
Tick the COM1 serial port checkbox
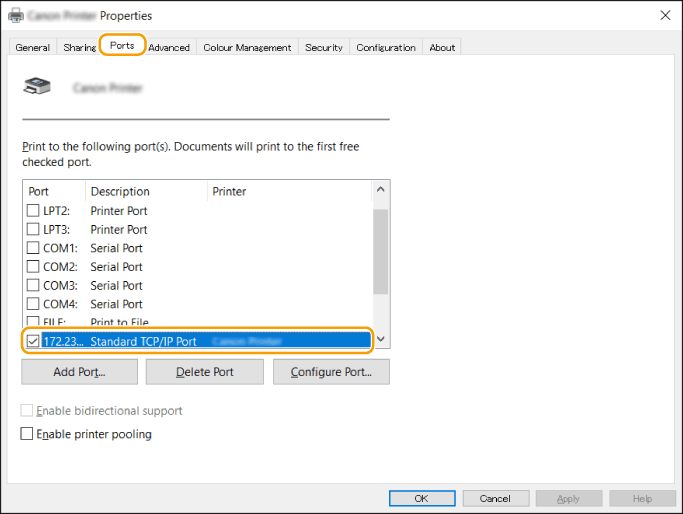(33, 248)
